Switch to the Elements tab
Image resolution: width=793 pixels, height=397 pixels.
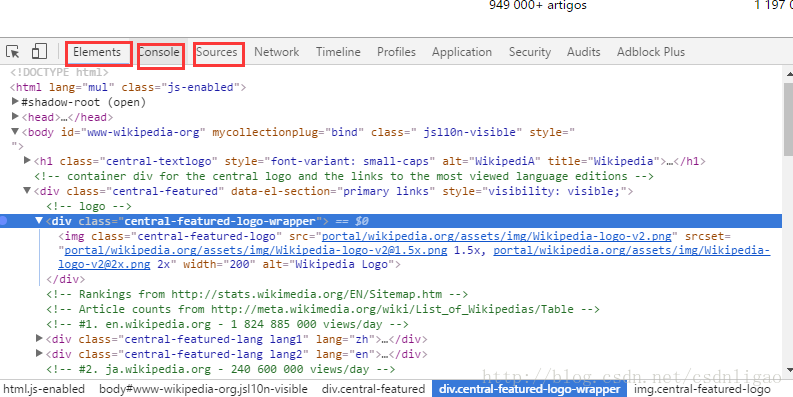point(97,52)
